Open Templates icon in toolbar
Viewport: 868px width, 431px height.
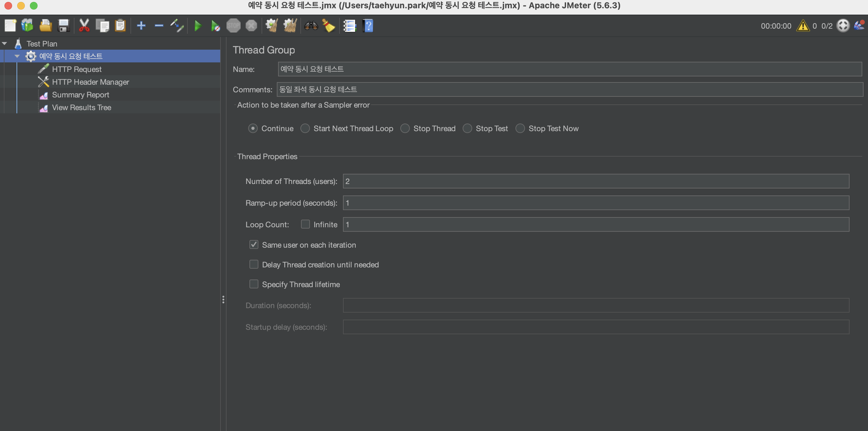coord(27,25)
